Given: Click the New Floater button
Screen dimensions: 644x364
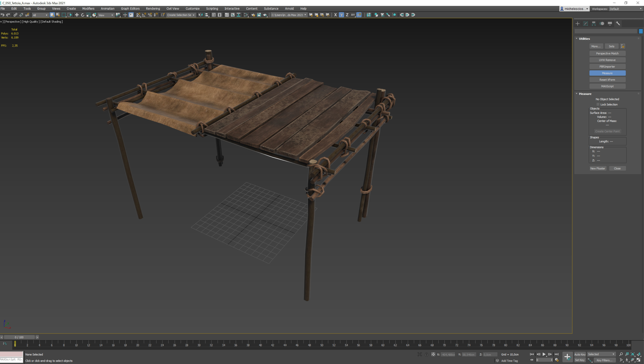Looking at the screenshot, I should coord(598,168).
